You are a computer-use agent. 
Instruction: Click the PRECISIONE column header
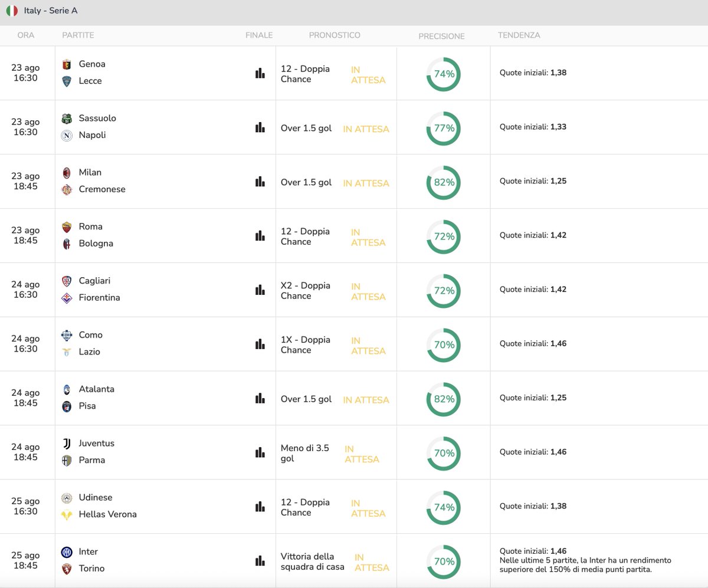[x=441, y=36]
